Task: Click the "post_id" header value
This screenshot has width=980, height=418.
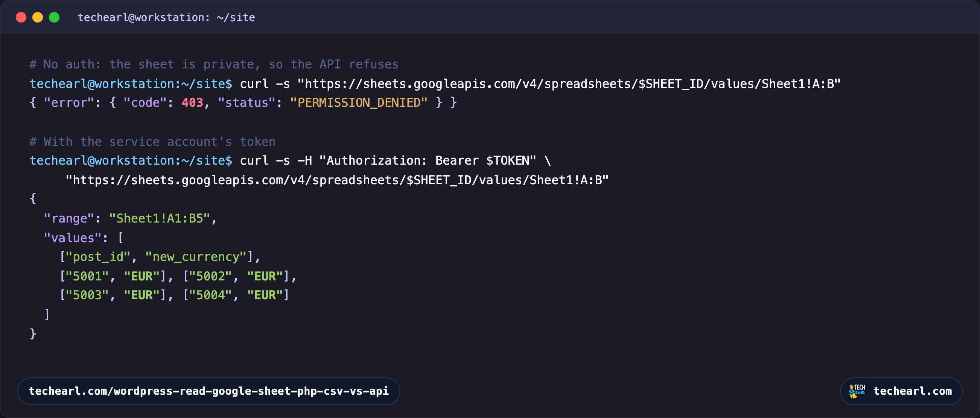Action: (x=98, y=257)
